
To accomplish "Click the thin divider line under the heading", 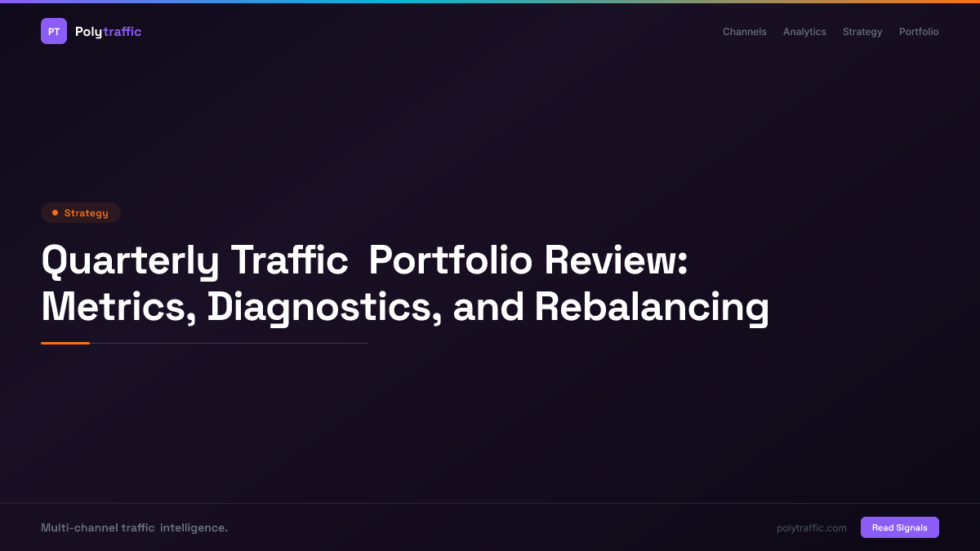I will [229, 344].
